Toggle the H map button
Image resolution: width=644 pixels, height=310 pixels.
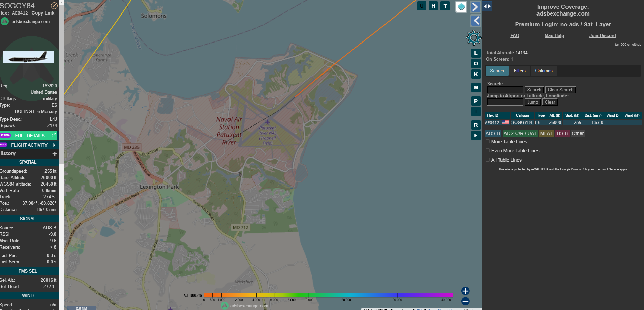tap(433, 6)
